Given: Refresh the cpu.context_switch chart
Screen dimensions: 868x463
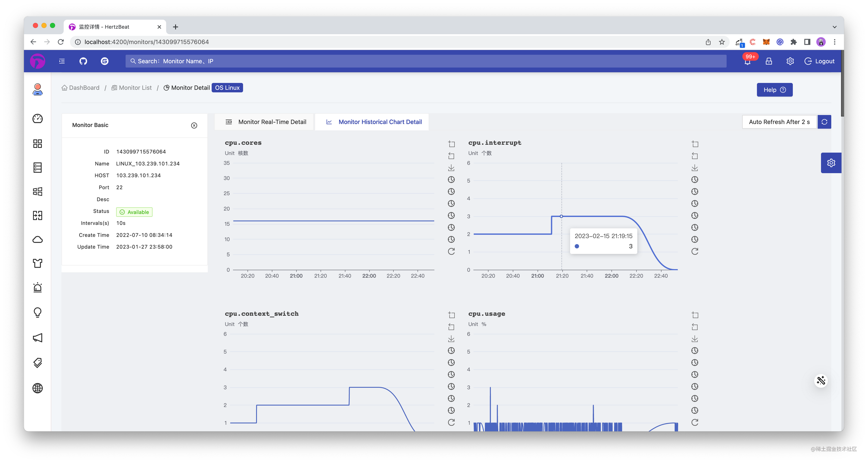Looking at the screenshot, I should (451, 422).
